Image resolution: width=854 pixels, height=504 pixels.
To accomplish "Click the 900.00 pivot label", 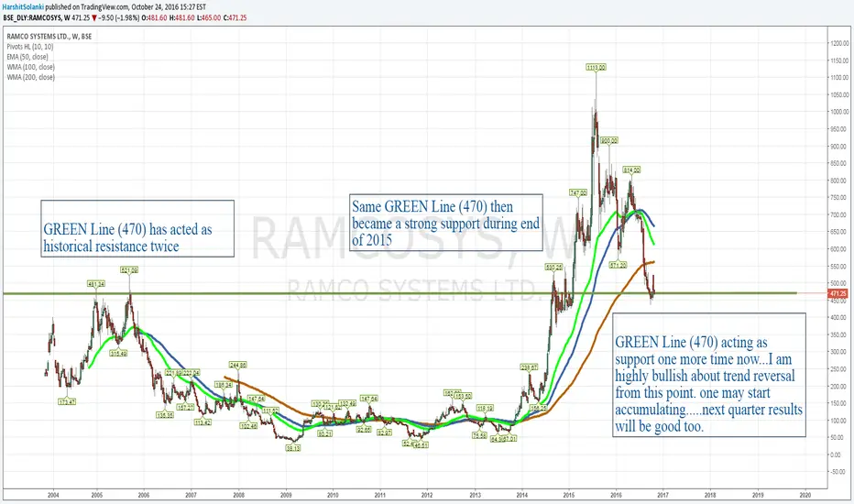I will point(609,140).
